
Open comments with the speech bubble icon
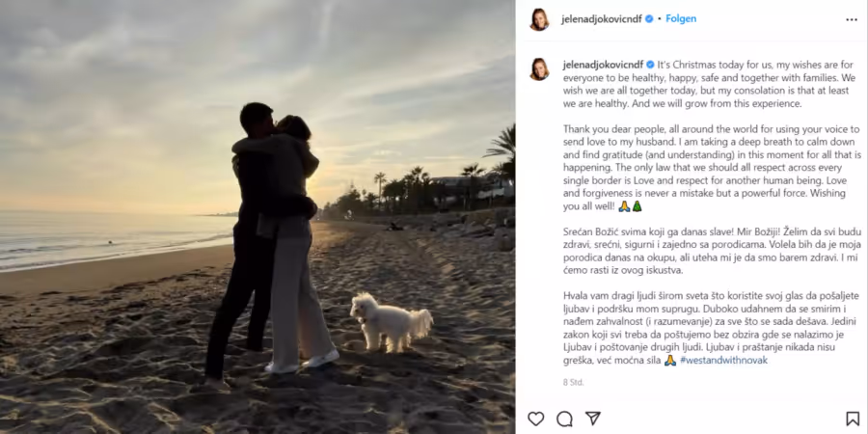click(564, 419)
